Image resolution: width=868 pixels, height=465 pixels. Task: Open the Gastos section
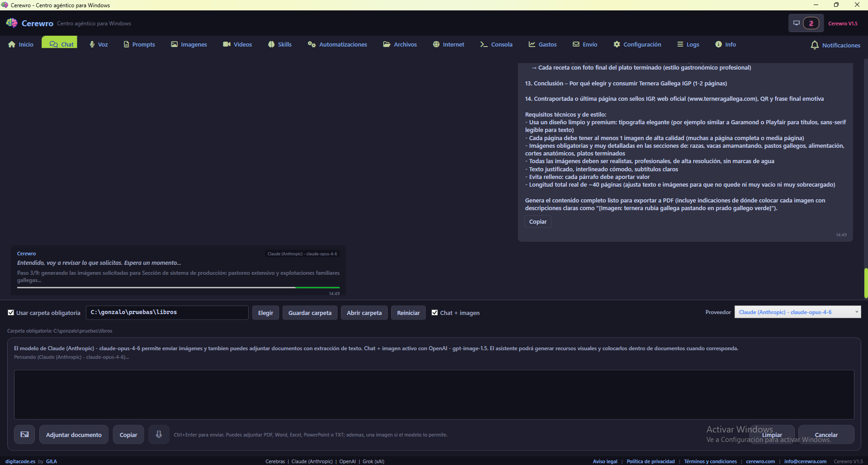point(542,44)
